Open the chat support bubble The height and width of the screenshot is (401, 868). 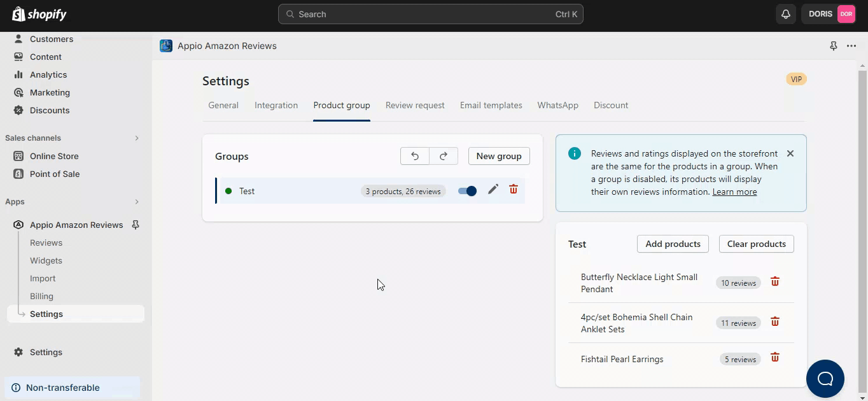[x=825, y=379]
